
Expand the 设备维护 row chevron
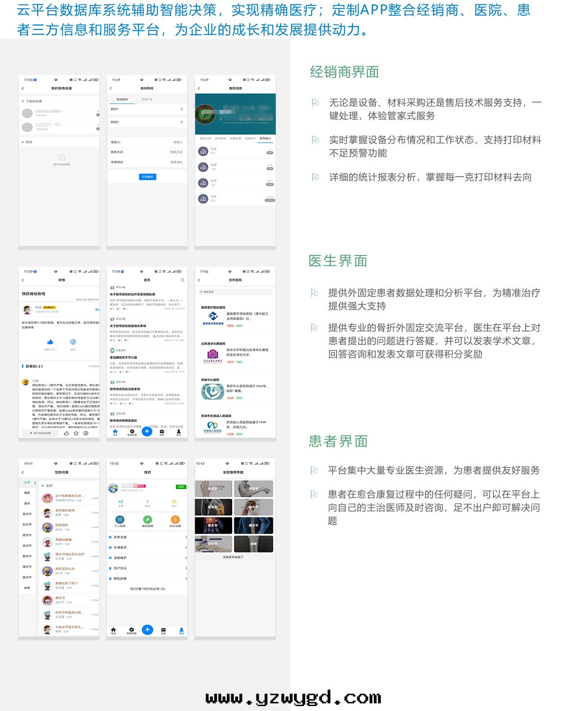point(185,558)
